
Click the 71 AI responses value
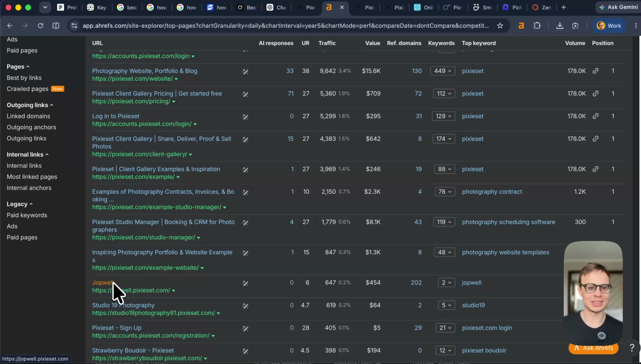tap(290, 93)
